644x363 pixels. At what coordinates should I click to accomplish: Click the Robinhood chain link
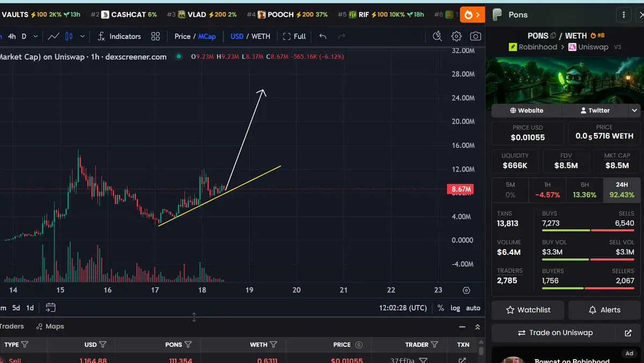pos(533,47)
